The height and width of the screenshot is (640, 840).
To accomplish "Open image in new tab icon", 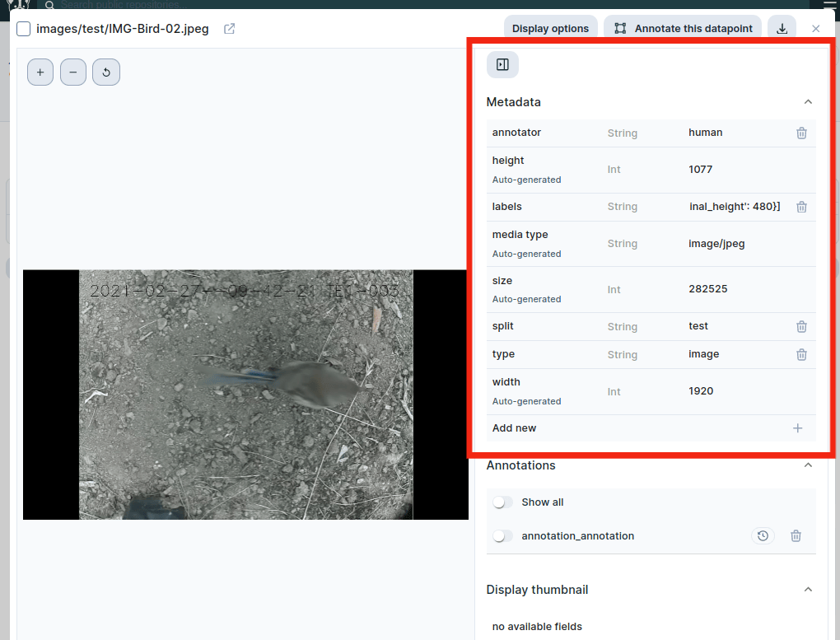I will (x=230, y=29).
